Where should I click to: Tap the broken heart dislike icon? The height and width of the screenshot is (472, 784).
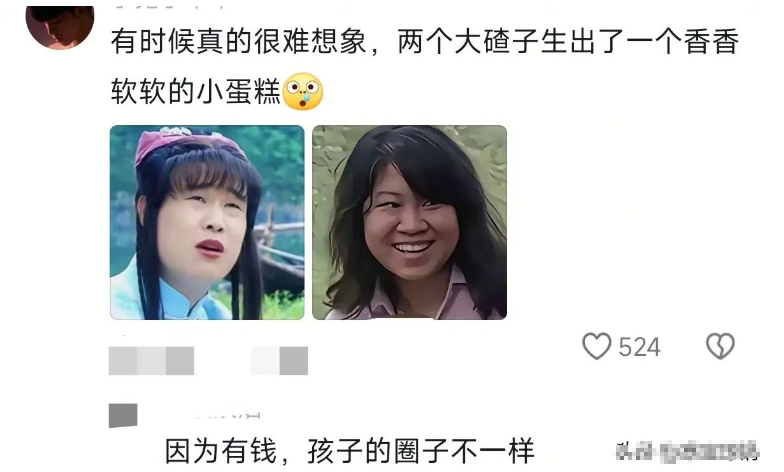(720, 346)
